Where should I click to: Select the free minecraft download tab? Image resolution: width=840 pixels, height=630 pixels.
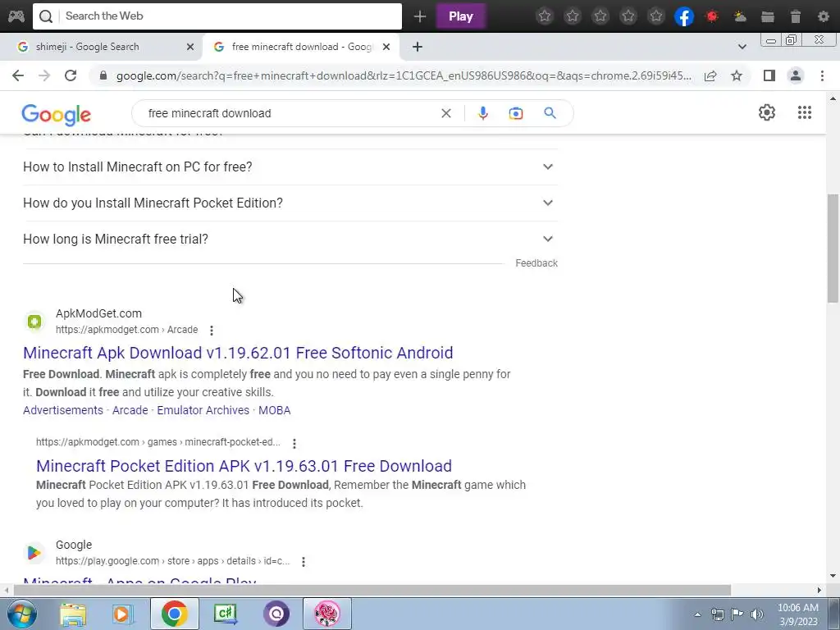click(x=300, y=47)
